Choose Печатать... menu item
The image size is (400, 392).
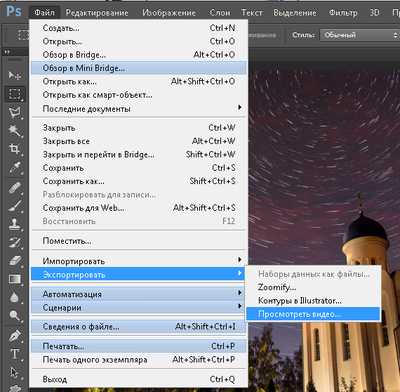(139, 346)
